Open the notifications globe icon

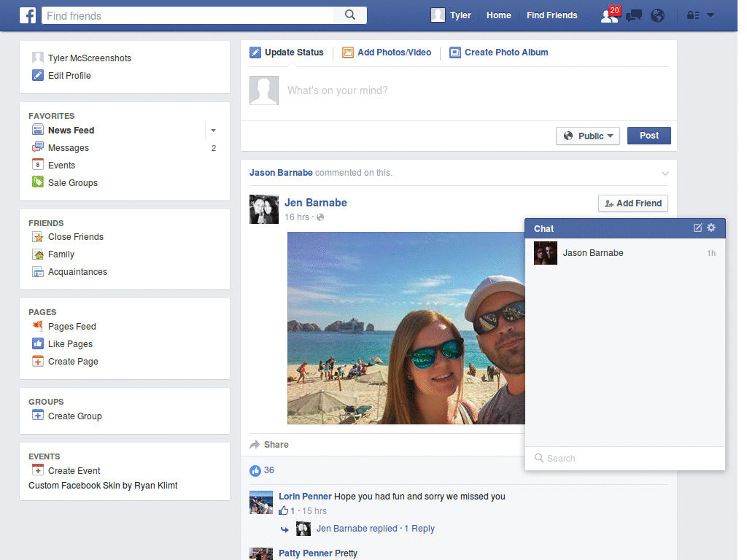coord(657,16)
